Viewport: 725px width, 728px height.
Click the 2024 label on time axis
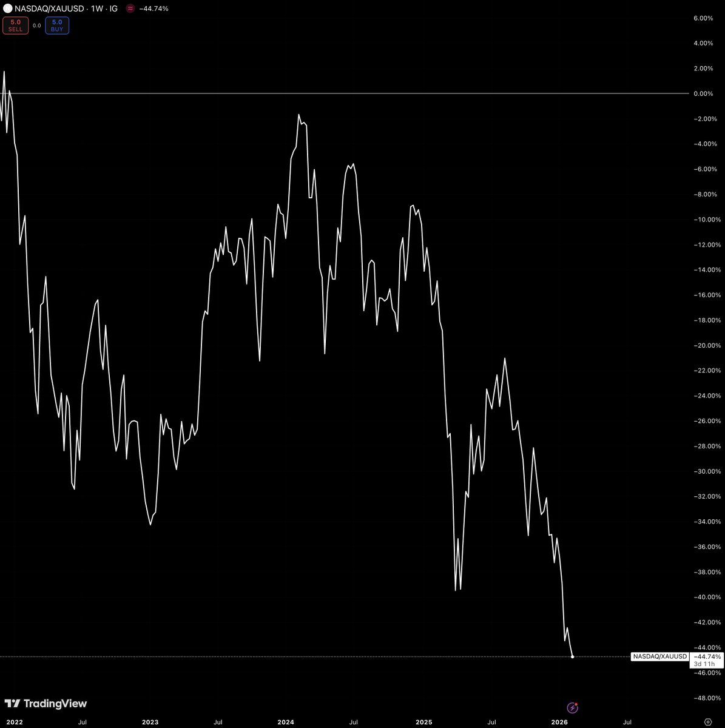click(286, 722)
